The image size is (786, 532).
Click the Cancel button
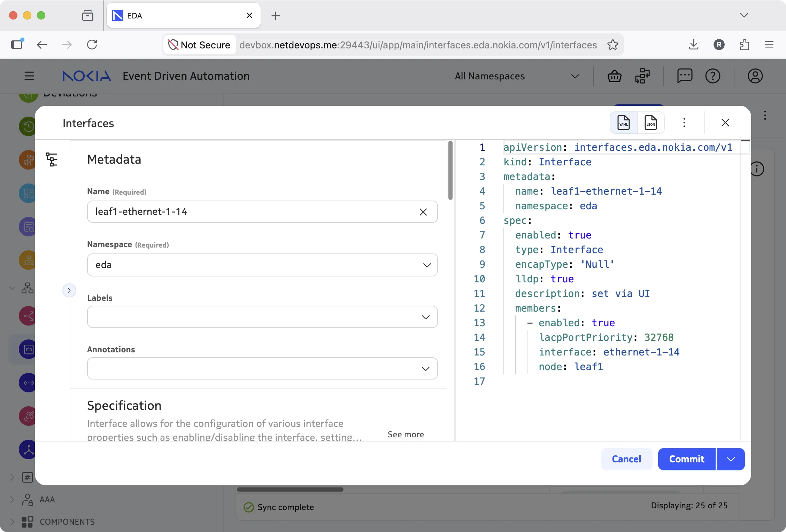click(x=626, y=459)
